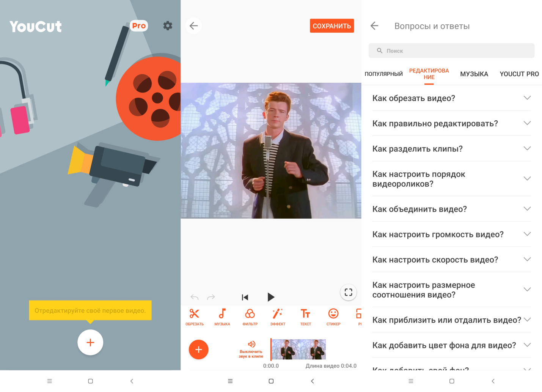Go back from Вопросы и ответы screen
Screen dimensions: 542x392
pyautogui.click(x=374, y=26)
